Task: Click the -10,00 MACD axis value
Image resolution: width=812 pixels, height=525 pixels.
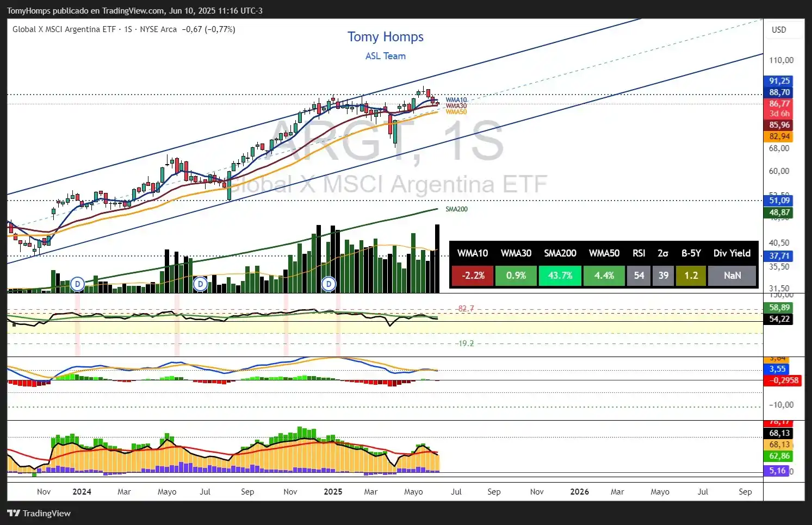Action: pyautogui.click(x=781, y=405)
